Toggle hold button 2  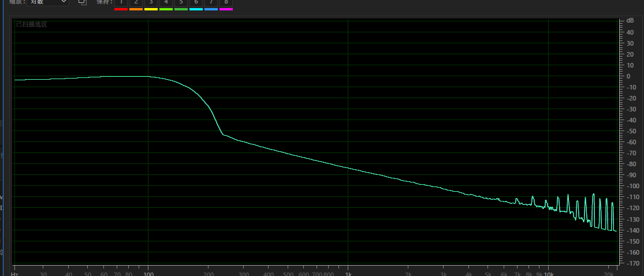pos(136,2)
